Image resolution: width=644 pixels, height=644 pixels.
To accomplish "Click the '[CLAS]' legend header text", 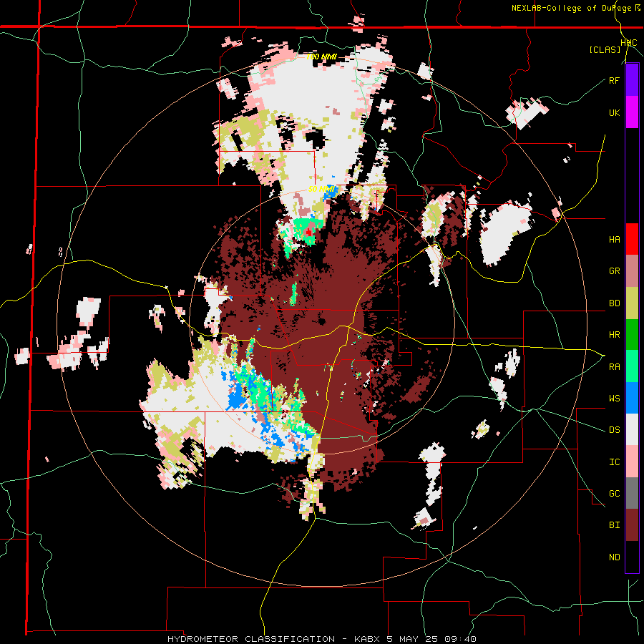I will pos(605,49).
